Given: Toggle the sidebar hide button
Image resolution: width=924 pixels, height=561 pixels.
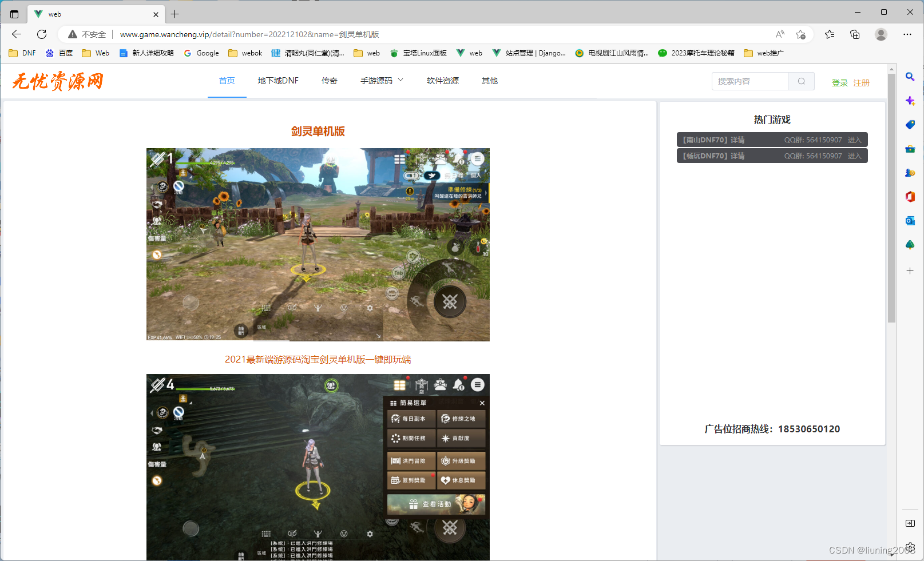Looking at the screenshot, I should point(910,523).
